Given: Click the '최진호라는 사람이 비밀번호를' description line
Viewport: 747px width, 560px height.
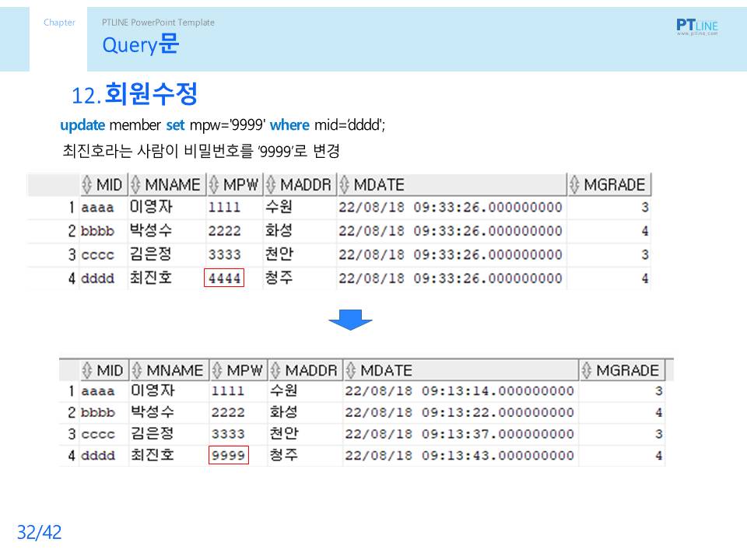Looking at the screenshot, I should (x=201, y=151).
